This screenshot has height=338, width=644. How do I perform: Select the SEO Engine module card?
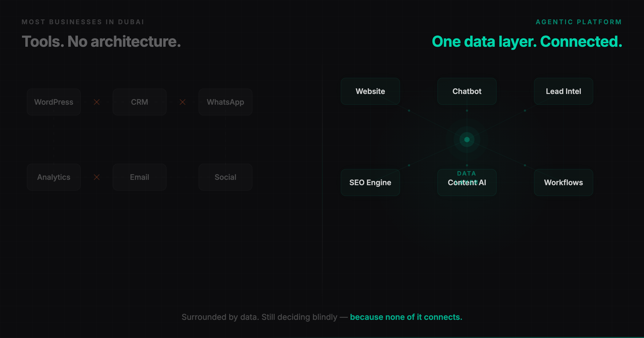pos(370,183)
